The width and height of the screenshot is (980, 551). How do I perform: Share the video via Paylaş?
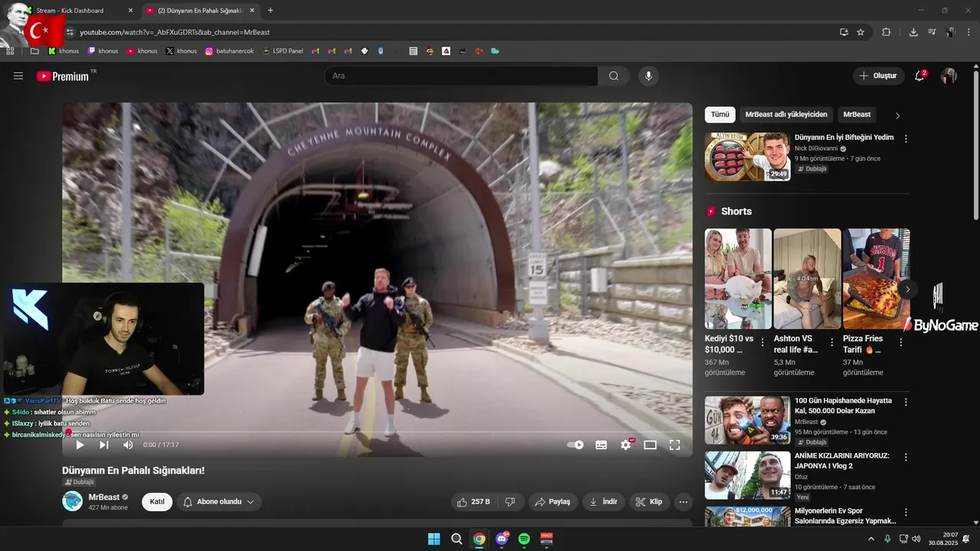pyautogui.click(x=552, y=502)
